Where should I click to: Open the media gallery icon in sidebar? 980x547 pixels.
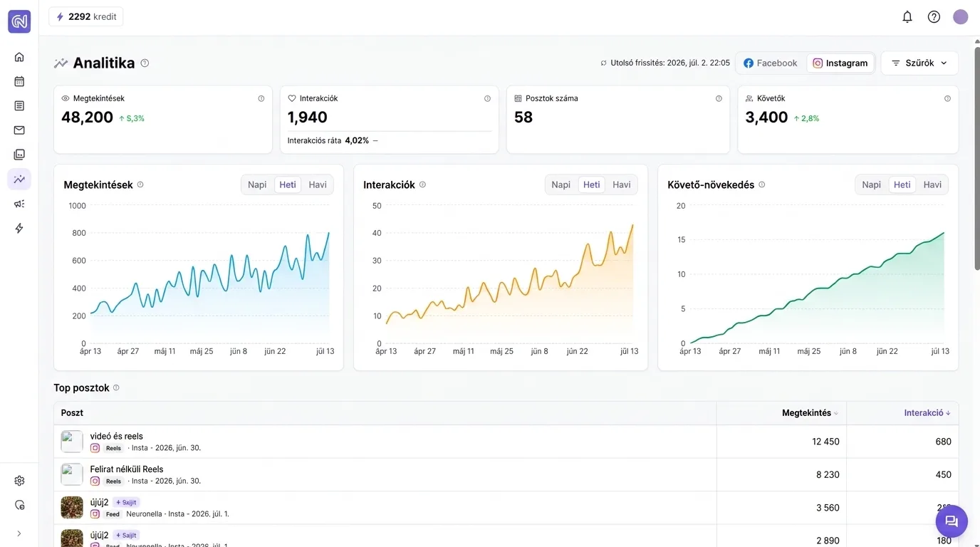[x=19, y=155]
